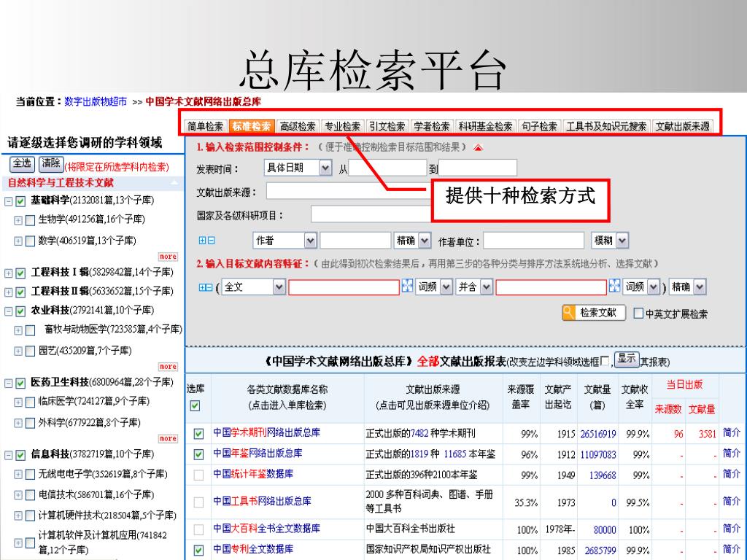Click the expand-word icon after first red input
This screenshot has height=560, width=747.
coord(407,286)
